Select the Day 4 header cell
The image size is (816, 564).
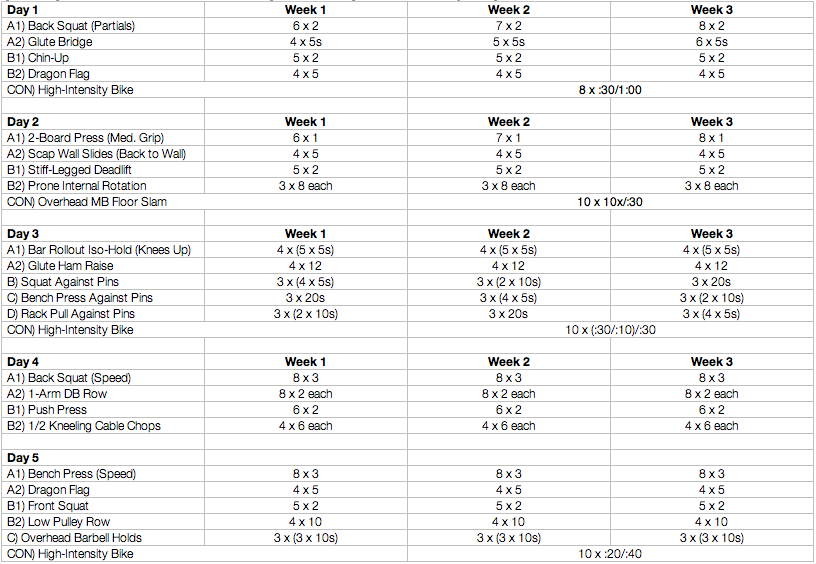coord(103,362)
